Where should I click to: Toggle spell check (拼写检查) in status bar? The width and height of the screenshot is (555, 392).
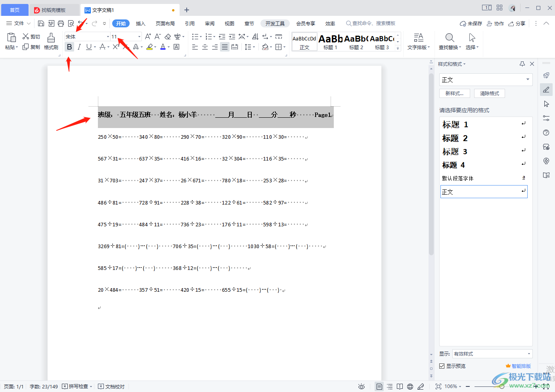click(75, 386)
